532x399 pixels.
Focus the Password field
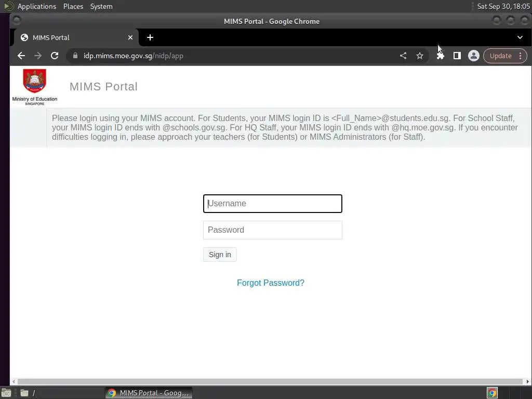click(x=272, y=230)
